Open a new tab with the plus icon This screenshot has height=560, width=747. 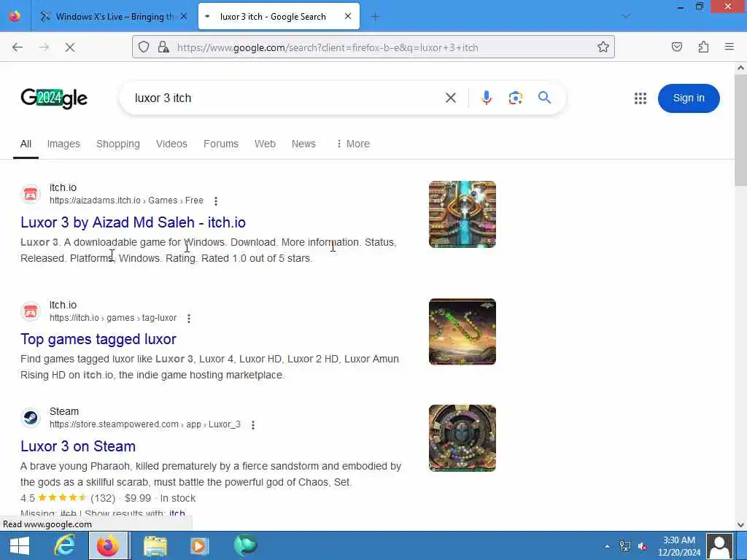click(376, 17)
